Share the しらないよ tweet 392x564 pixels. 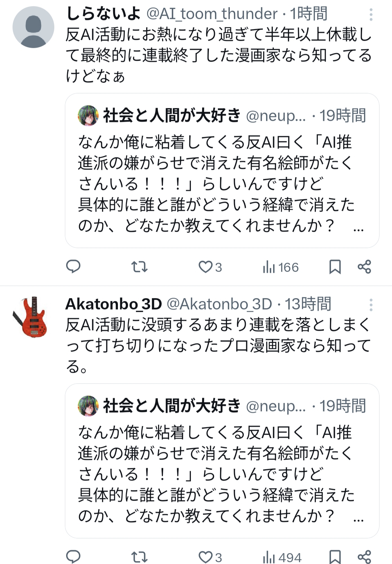pos(364,267)
